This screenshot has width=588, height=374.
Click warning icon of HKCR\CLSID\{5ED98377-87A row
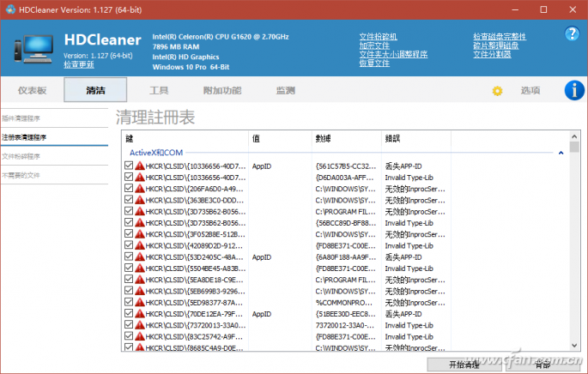coord(140,302)
